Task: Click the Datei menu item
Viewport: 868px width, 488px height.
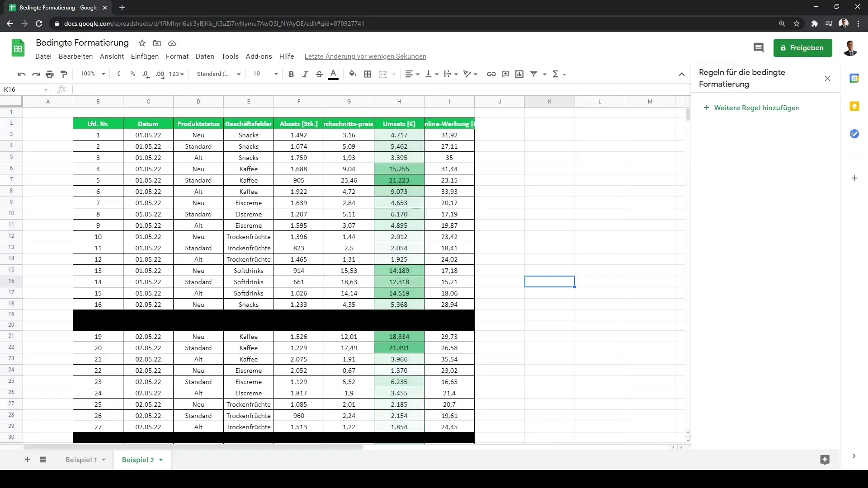Action: 43,56
